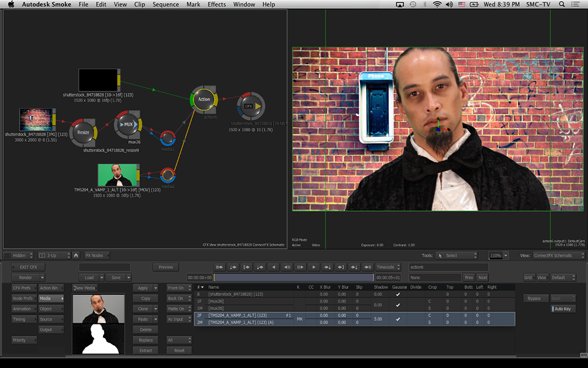Click the CFX output node

point(248,107)
